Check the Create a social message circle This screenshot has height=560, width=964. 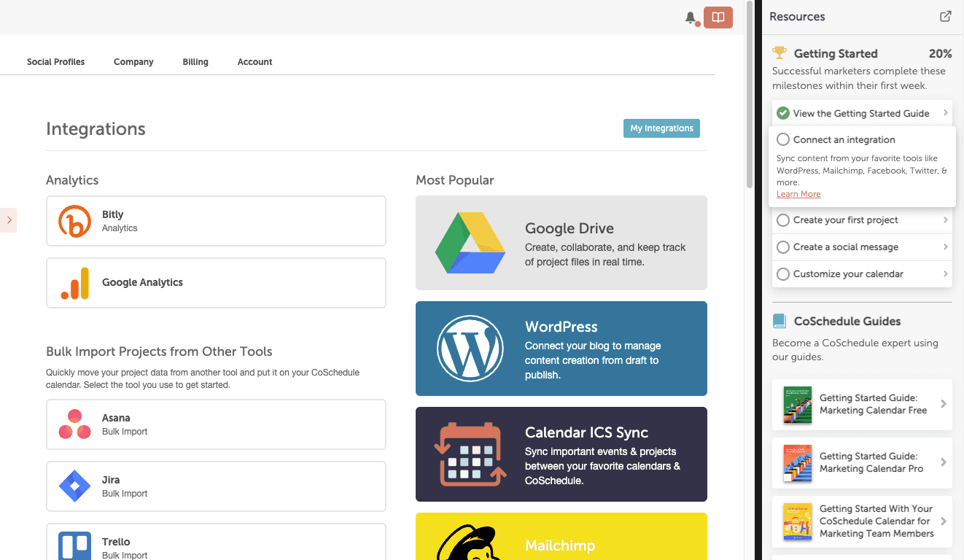point(783,247)
